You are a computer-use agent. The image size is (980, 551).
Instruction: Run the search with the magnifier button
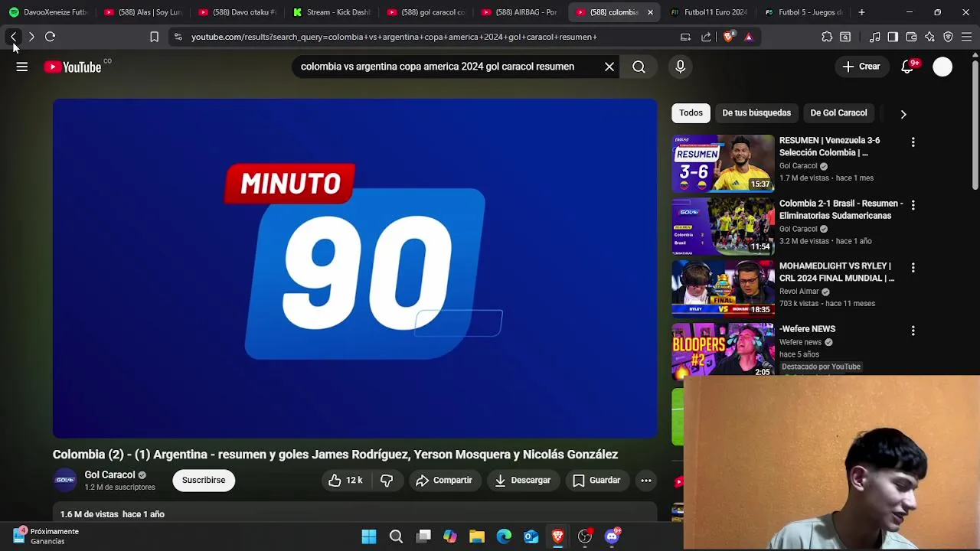click(x=639, y=67)
